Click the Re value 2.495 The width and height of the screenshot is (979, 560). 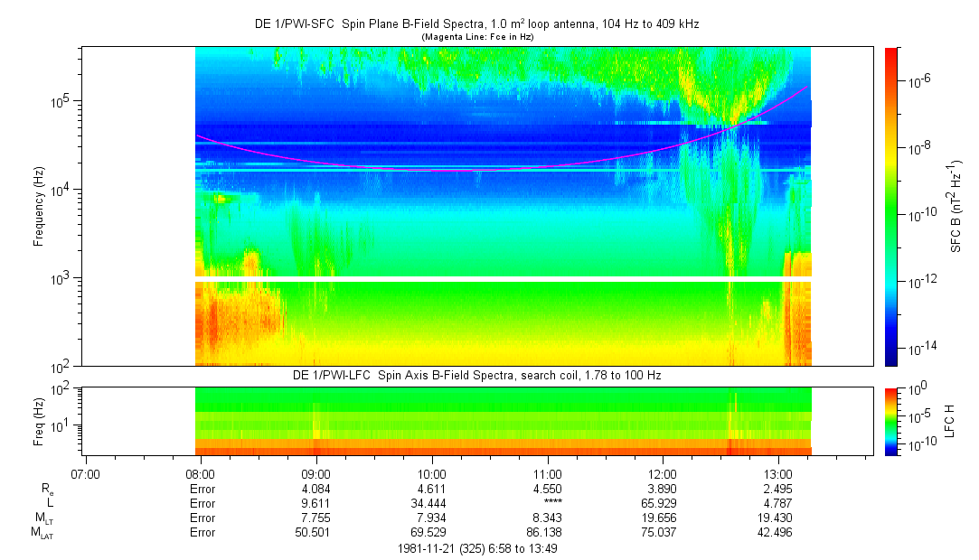click(778, 489)
